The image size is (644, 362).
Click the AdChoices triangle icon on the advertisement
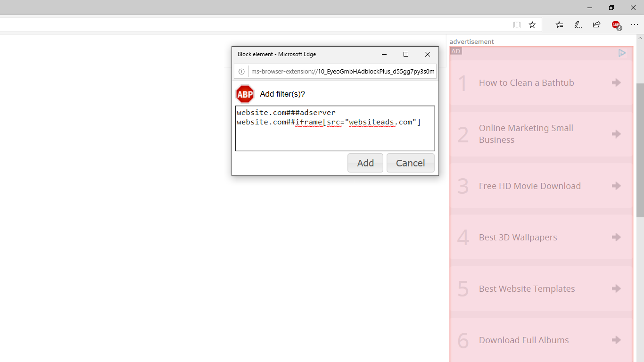(x=622, y=53)
